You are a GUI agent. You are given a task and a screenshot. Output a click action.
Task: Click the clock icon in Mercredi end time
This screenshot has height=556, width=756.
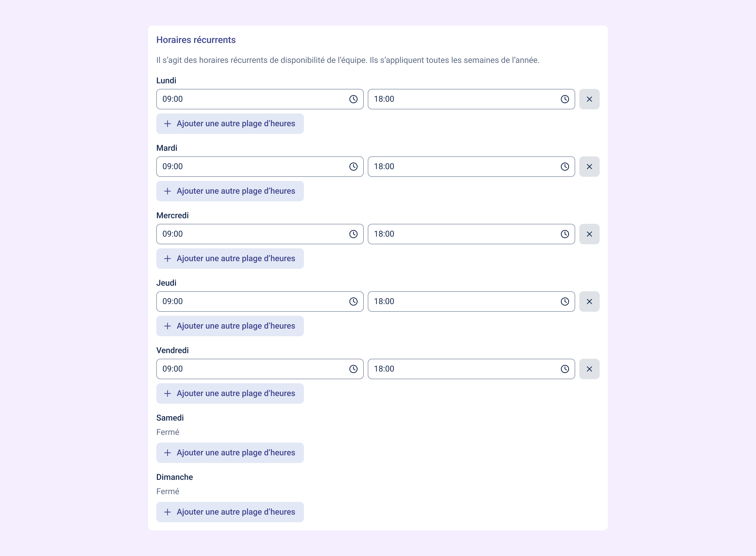coord(564,234)
